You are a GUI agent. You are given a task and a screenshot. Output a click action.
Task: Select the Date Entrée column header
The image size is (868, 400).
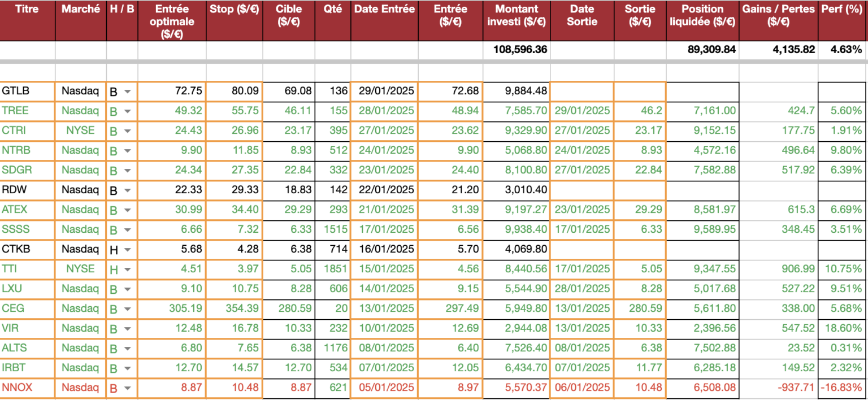pyautogui.click(x=384, y=20)
